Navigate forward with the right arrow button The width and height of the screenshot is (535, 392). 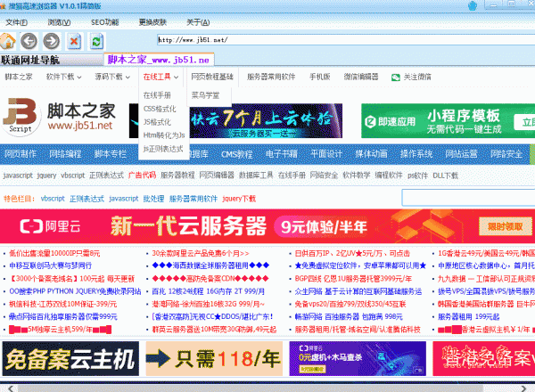tap(52, 41)
